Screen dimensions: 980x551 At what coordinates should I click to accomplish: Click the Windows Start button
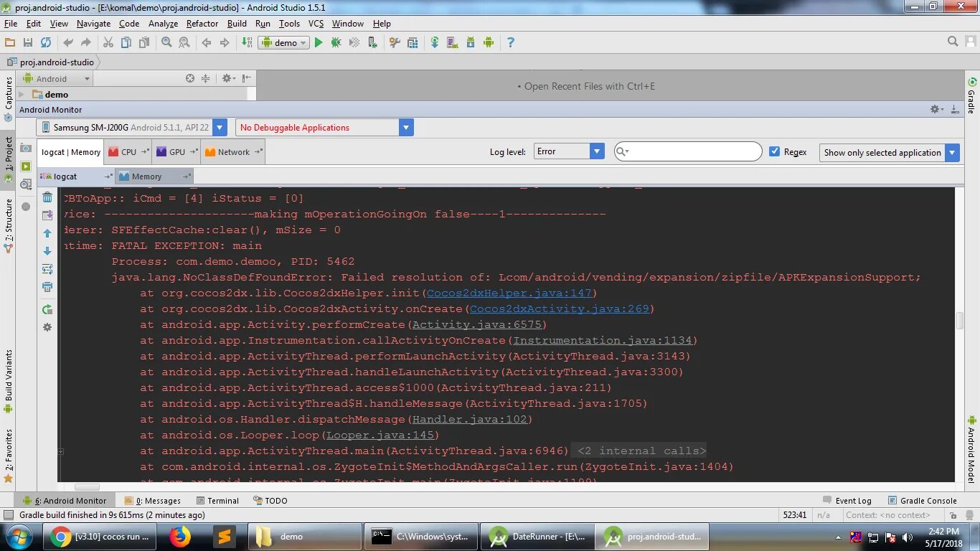tap(18, 537)
